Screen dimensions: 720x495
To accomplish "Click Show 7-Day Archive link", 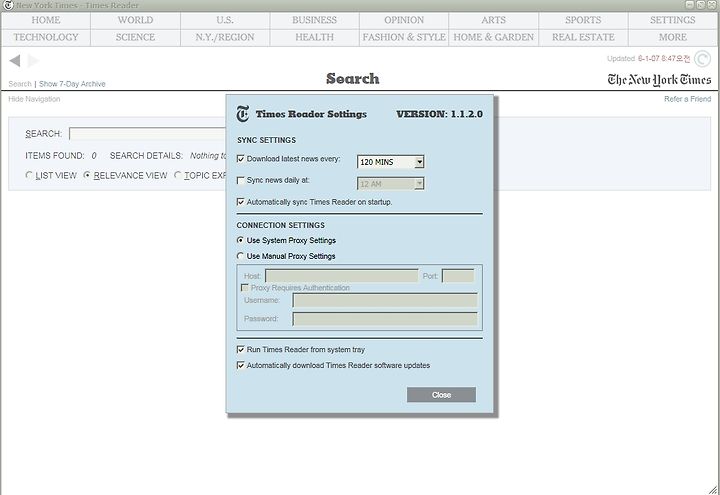I will click(72, 84).
